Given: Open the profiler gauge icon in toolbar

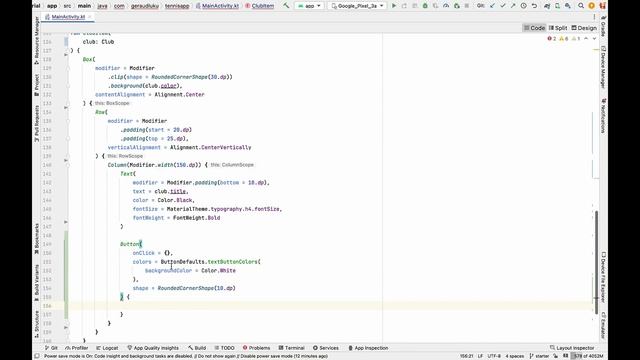Looking at the screenshot, I should tap(446, 6).
